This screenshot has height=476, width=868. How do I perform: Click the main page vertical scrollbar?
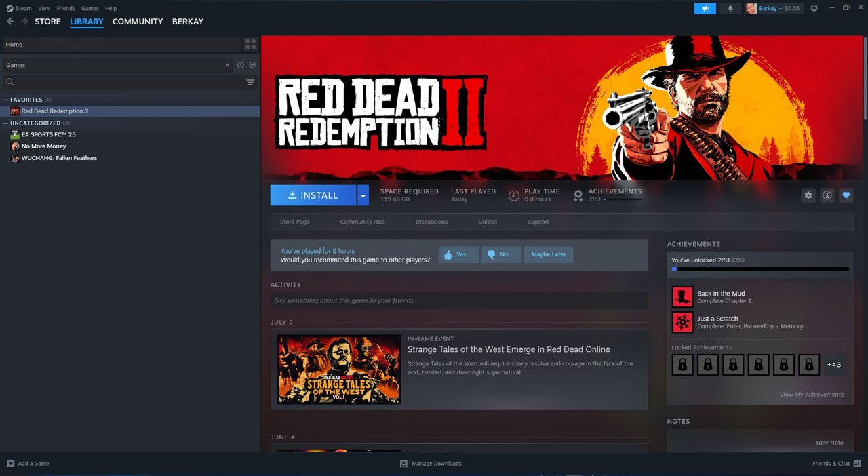pyautogui.click(x=865, y=78)
